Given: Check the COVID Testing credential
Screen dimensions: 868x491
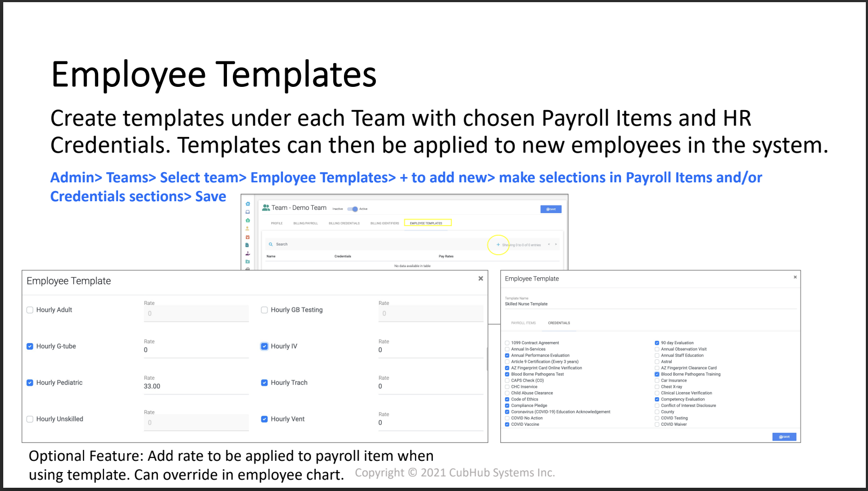Looking at the screenshot, I should click(x=657, y=418).
